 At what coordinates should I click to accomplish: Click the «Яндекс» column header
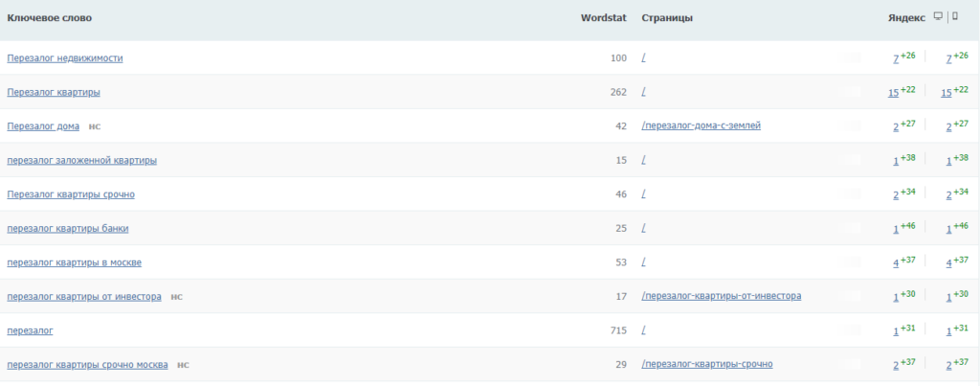(906, 18)
